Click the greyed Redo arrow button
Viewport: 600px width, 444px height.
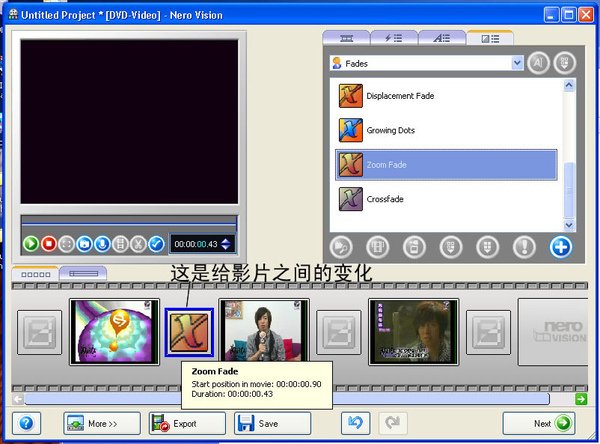(x=393, y=423)
